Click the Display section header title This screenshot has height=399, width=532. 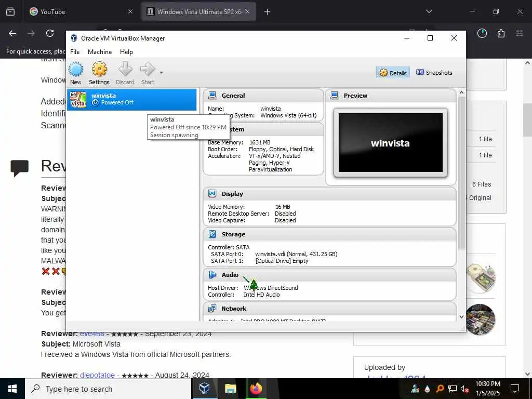[x=232, y=194]
